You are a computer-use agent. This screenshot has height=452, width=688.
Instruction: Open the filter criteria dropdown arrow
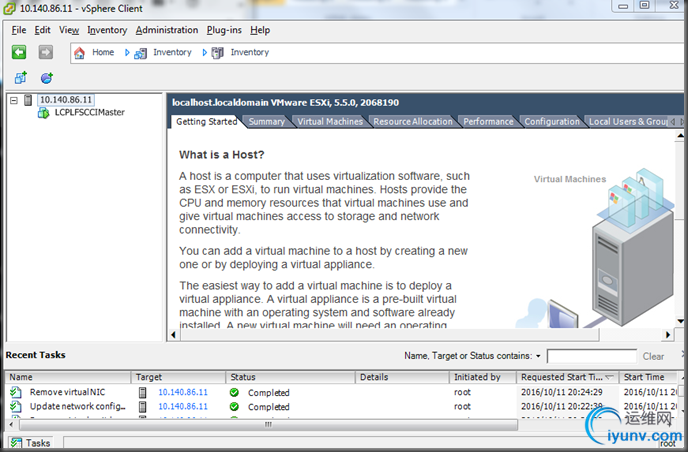tap(538, 356)
